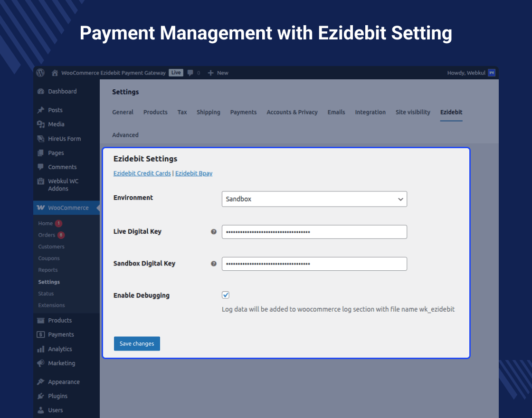Viewport: 532px width, 418px height.
Task: Click into the Sandbox Digital Key field
Action: [314, 264]
